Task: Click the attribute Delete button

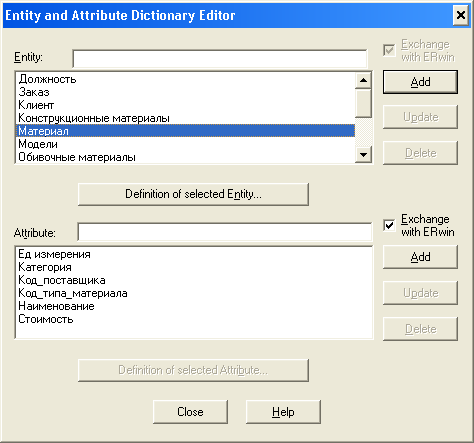Action: tap(420, 329)
